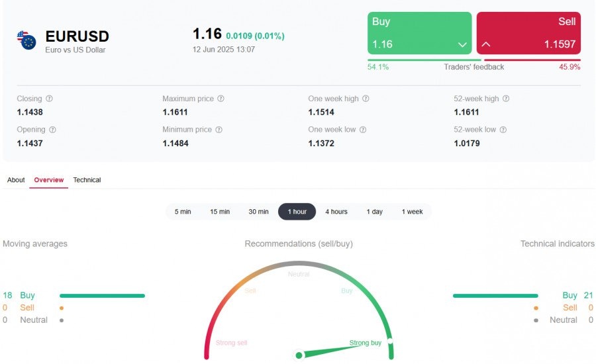Click the red Sell 1.1597 button
Viewport: 596px width, 364px height.
pos(528,33)
